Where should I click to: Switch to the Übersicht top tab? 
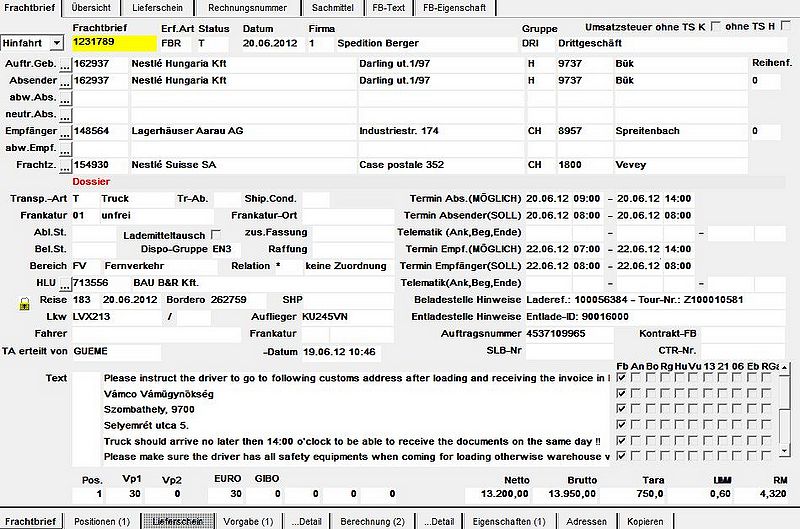tap(91, 8)
